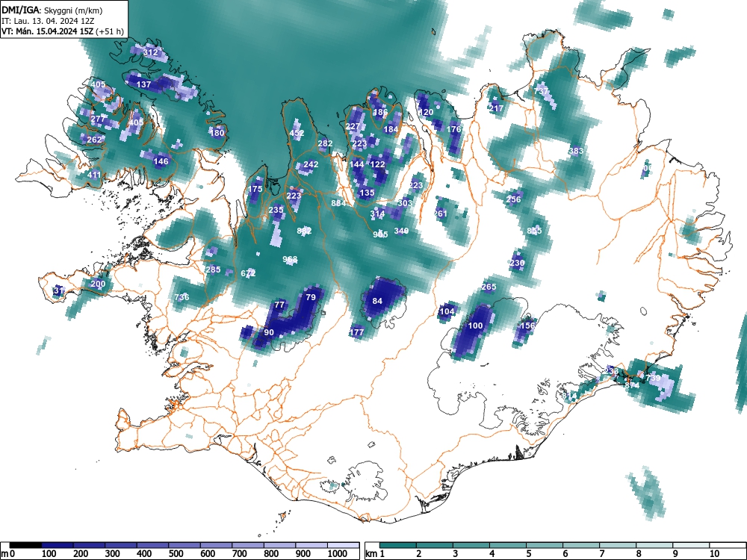Click visibility value '235' on the map

point(276,210)
